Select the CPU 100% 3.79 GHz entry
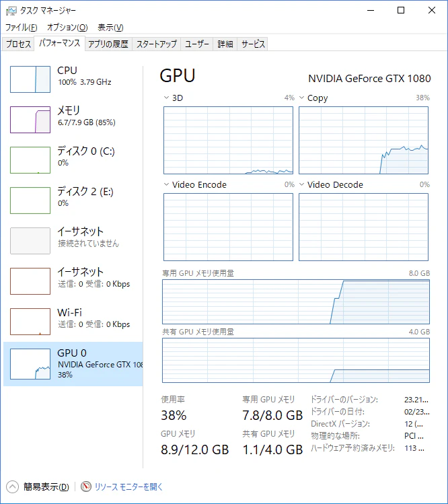Screen dimensions: 448x504 tap(73, 79)
